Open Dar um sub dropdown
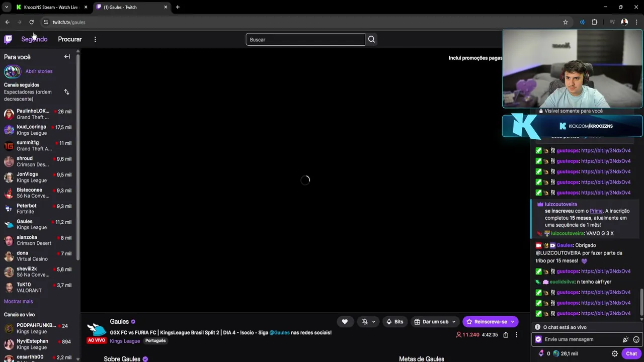The width and height of the screenshot is (644, 362). (435, 322)
